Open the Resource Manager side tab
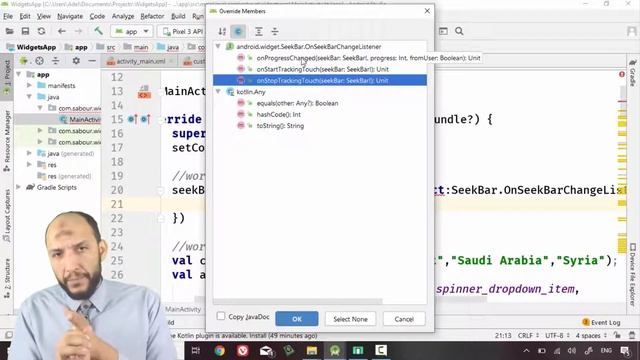 [7, 140]
